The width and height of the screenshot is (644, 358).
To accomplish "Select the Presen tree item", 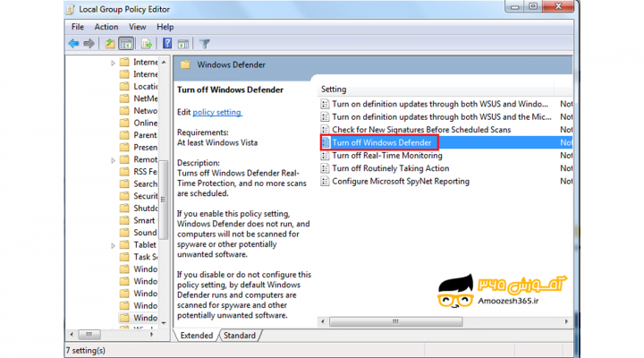I will (x=146, y=147).
